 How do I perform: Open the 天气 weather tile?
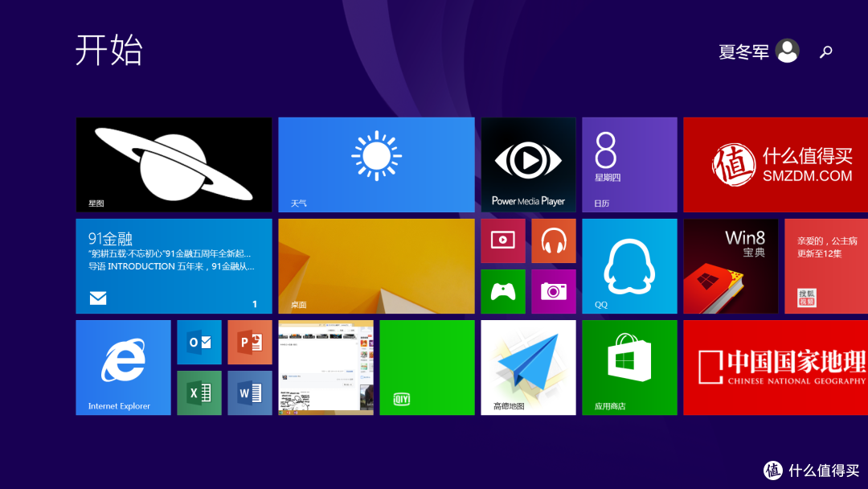click(x=376, y=165)
